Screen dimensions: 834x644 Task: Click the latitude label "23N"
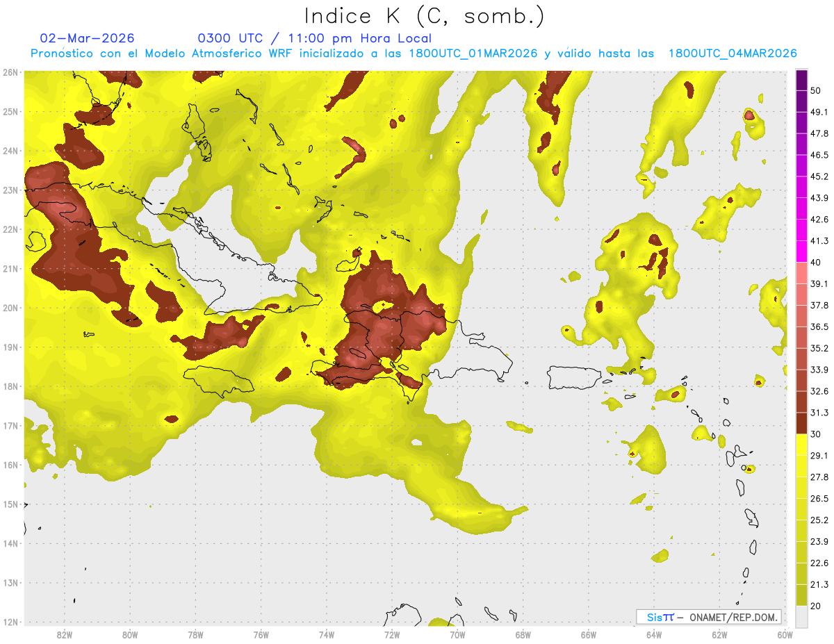(x=10, y=190)
